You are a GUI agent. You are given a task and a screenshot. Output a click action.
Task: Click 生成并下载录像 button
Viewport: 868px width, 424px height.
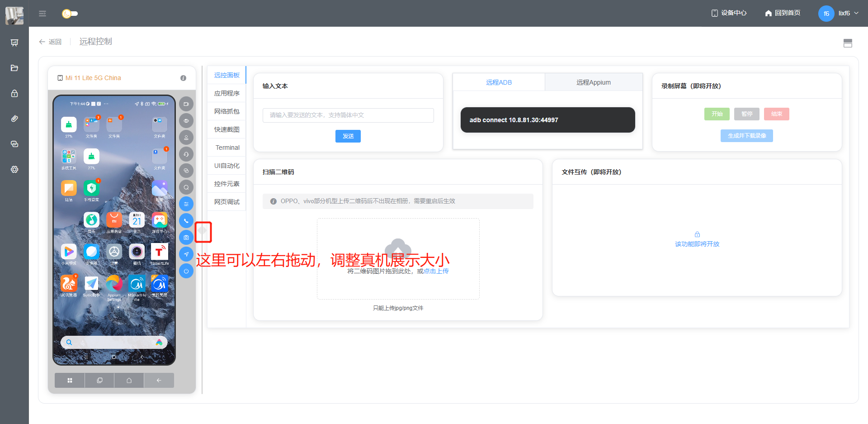(747, 136)
